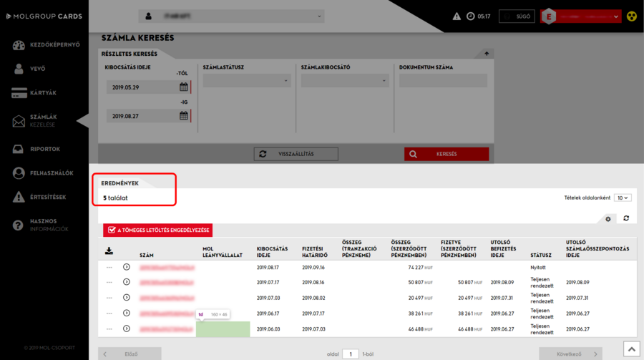
Task: Click the table settings gear icon
Action: click(608, 218)
